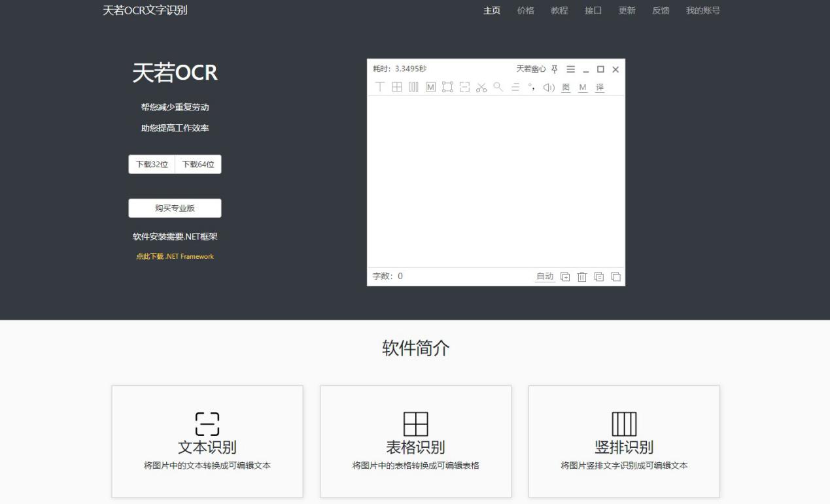Click the magnifier search icon in toolbar
This screenshot has width=830, height=504.
click(x=498, y=86)
